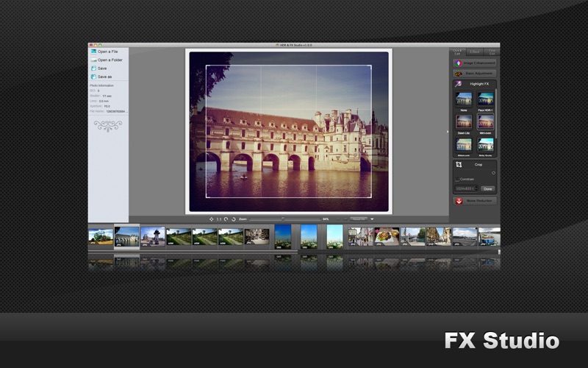
Task: Click the Open a Folder icon
Action: point(93,60)
